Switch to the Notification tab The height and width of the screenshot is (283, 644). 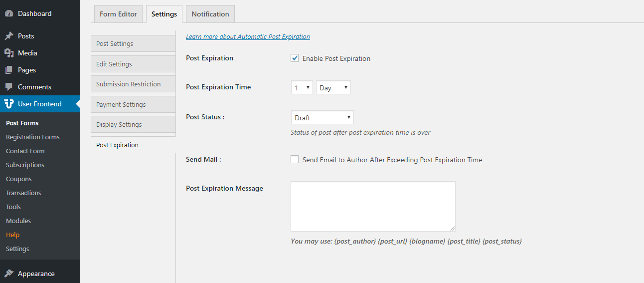coord(210,14)
